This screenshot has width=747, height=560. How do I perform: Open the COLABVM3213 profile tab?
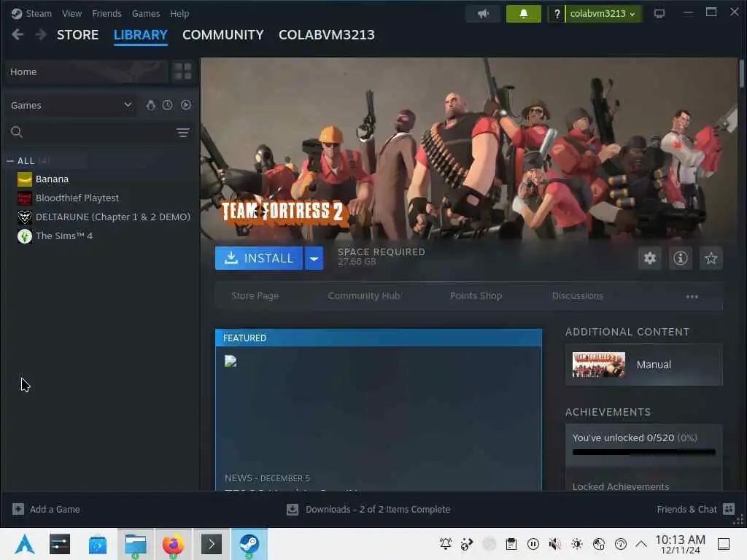(326, 35)
